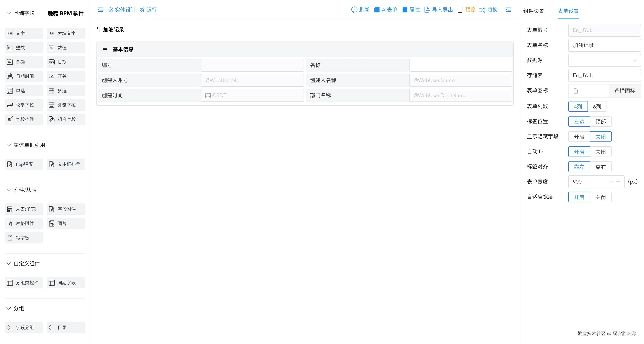This screenshot has height=344, width=644.
Task: Increase 表单宽度 with the plus button
Action: click(x=618, y=182)
